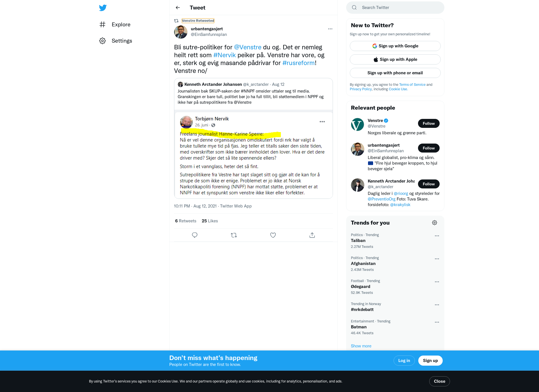Close the cookie notice banner
Screen dimensions: 539x392
click(440, 381)
